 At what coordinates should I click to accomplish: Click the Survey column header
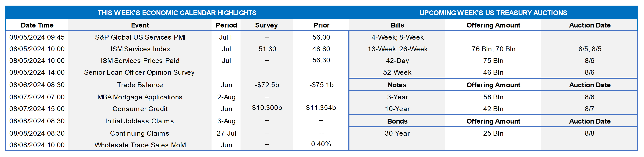click(266, 25)
